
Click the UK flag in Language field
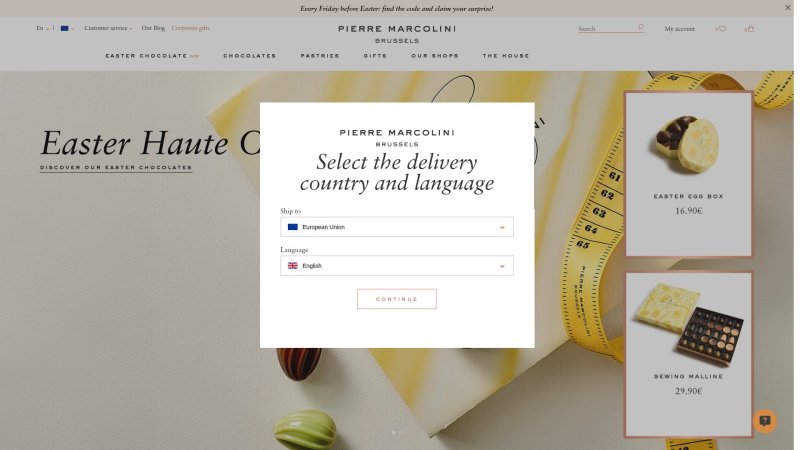click(292, 266)
